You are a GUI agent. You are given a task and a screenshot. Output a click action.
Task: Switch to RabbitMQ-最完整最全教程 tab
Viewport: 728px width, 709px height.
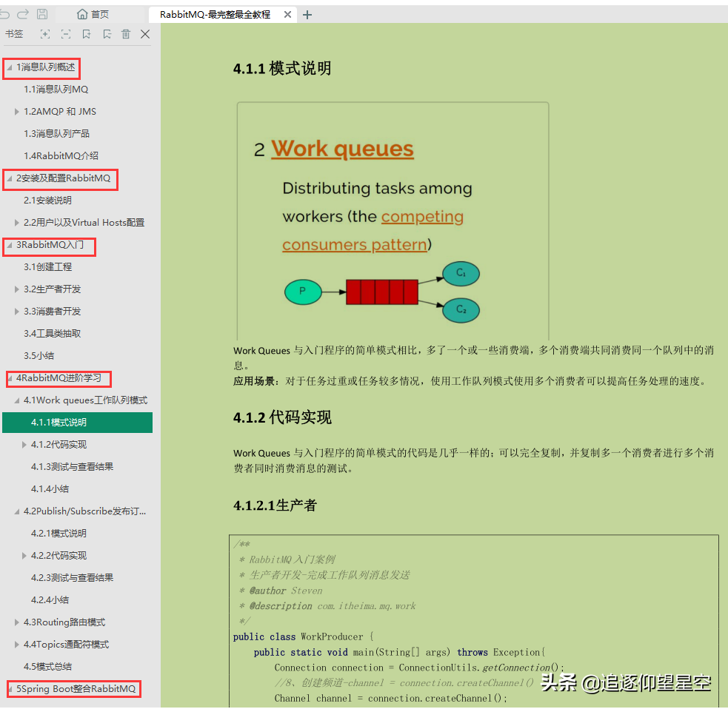point(215,14)
